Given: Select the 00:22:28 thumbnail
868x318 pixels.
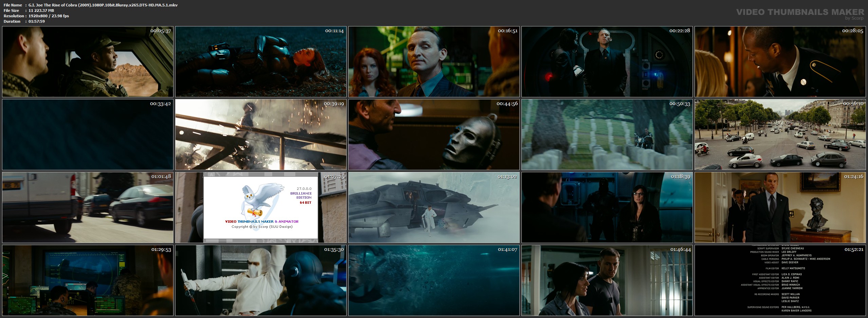Looking at the screenshot, I should pyautogui.click(x=607, y=62).
